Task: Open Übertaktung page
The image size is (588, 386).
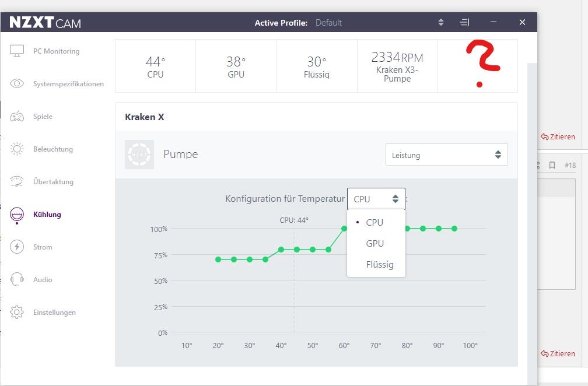Action: pyautogui.click(x=53, y=182)
